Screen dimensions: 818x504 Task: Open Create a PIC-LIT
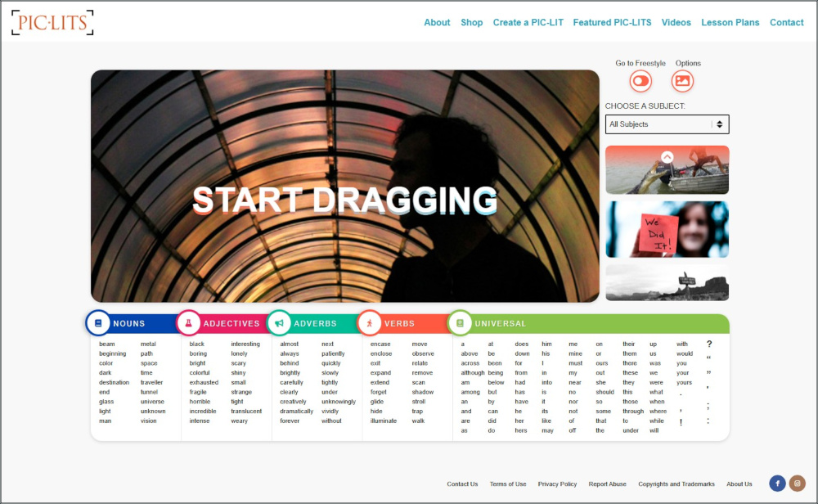click(x=528, y=22)
